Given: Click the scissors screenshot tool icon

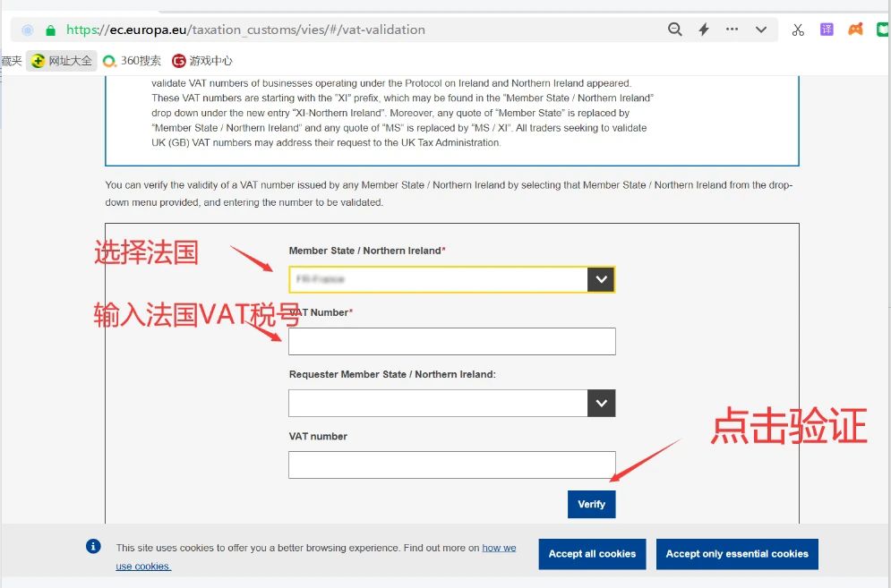Looking at the screenshot, I should pos(798,30).
